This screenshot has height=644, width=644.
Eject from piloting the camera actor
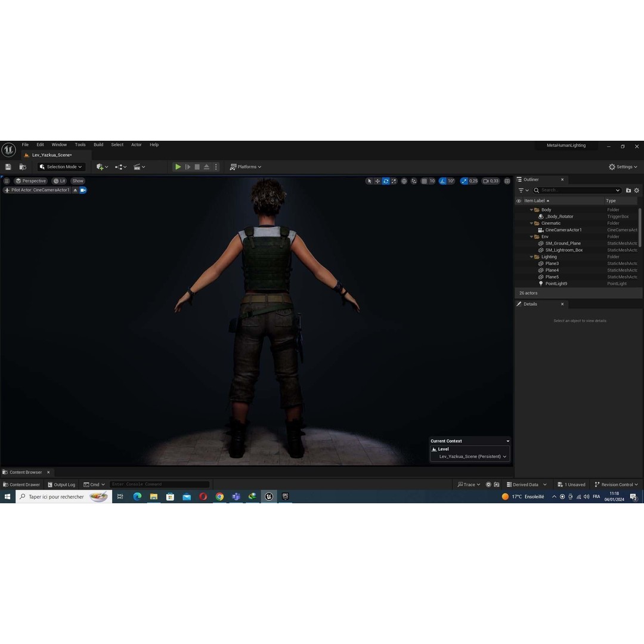pos(75,190)
